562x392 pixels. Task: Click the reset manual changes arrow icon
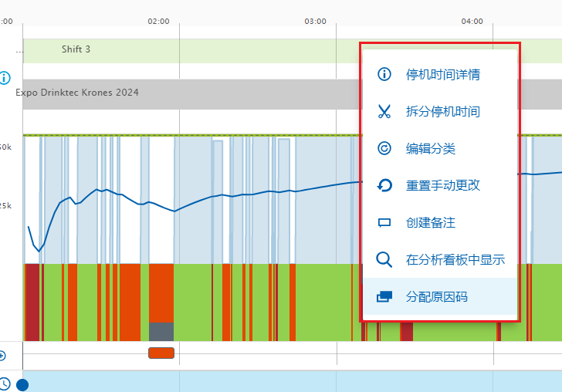point(384,186)
